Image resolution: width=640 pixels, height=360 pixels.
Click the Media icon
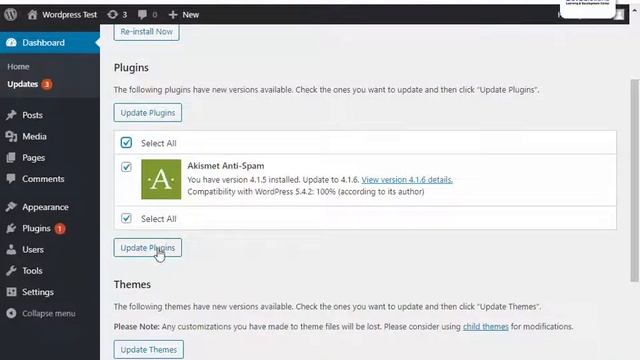tap(11, 136)
